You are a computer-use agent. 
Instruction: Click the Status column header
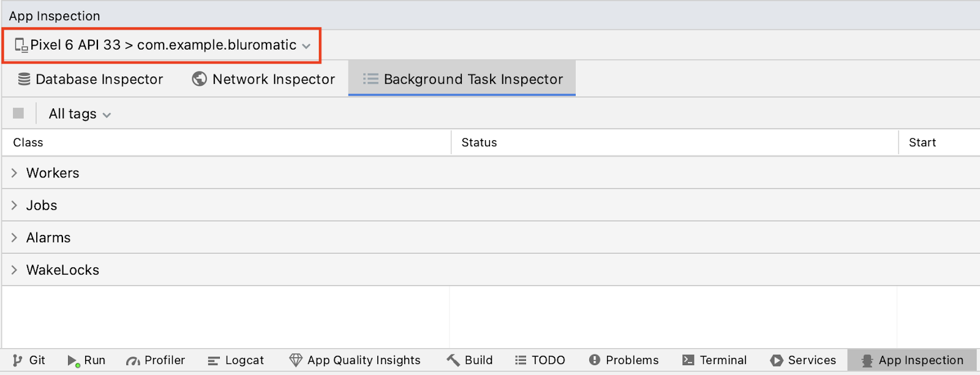[x=479, y=143]
